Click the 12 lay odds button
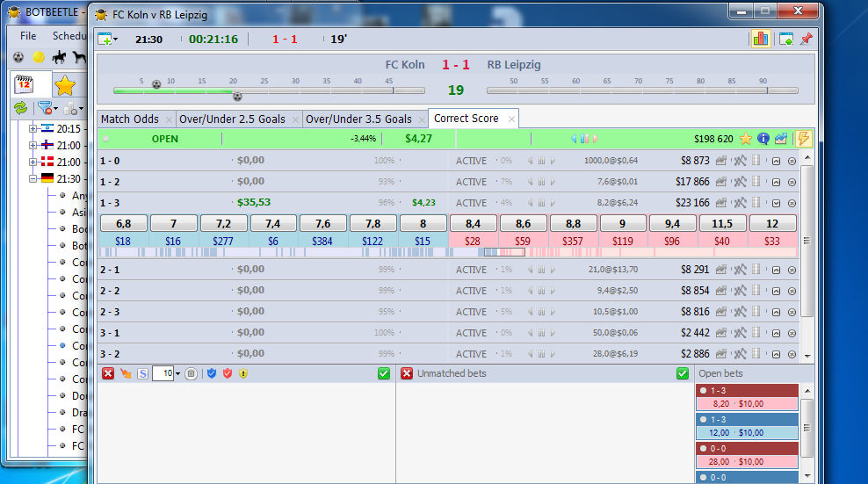868x484 pixels. 772,224
